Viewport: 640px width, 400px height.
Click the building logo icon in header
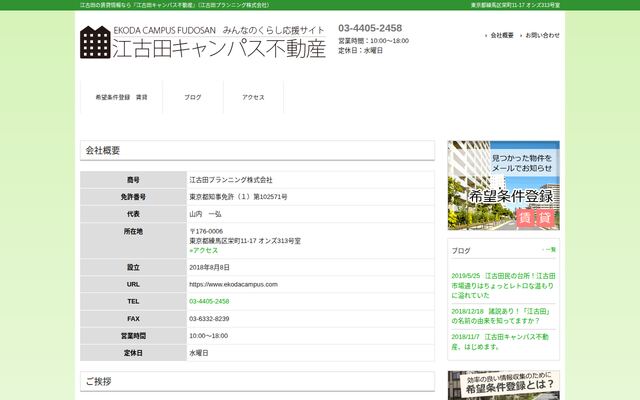(95, 42)
